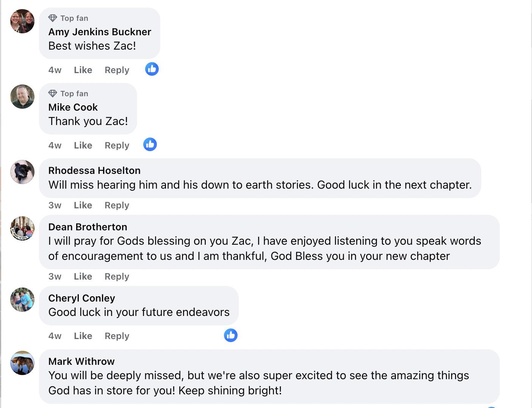Open Mike Cook's profile picture
This screenshot has width=532, height=408.
[22, 97]
